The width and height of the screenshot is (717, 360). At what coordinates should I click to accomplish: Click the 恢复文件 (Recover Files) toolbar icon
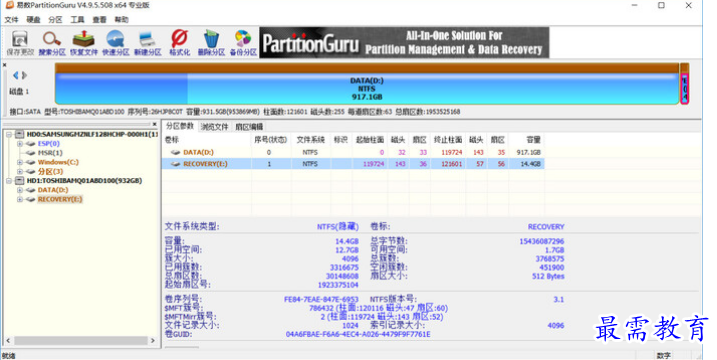[x=84, y=39]
